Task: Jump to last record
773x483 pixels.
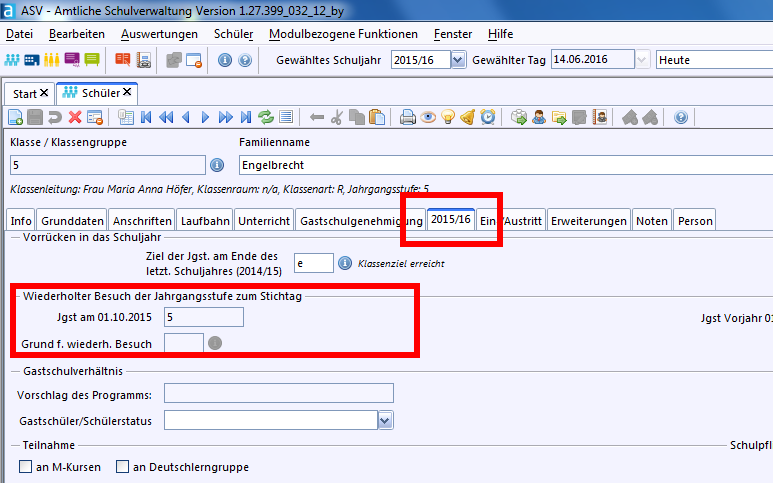Action: click(x=246, y=117)
